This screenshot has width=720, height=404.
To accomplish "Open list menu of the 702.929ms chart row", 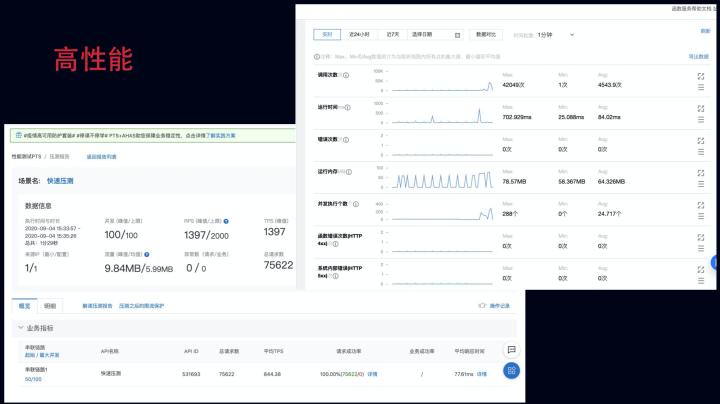I will 701,119.
